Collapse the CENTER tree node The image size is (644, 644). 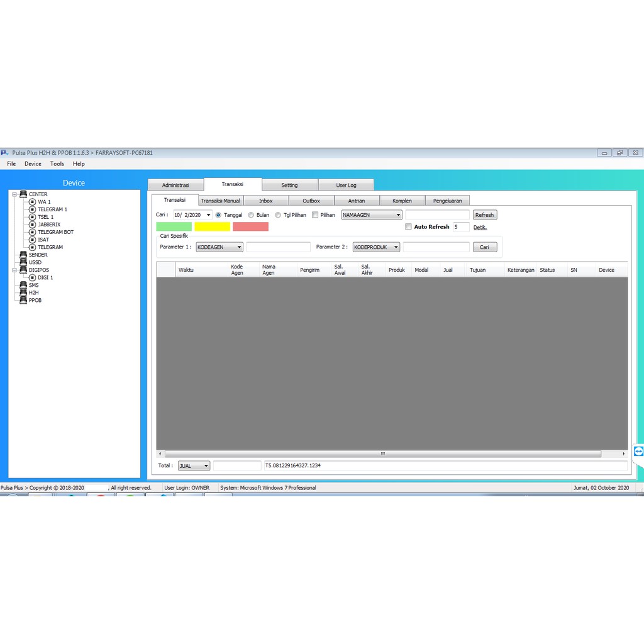14,194
